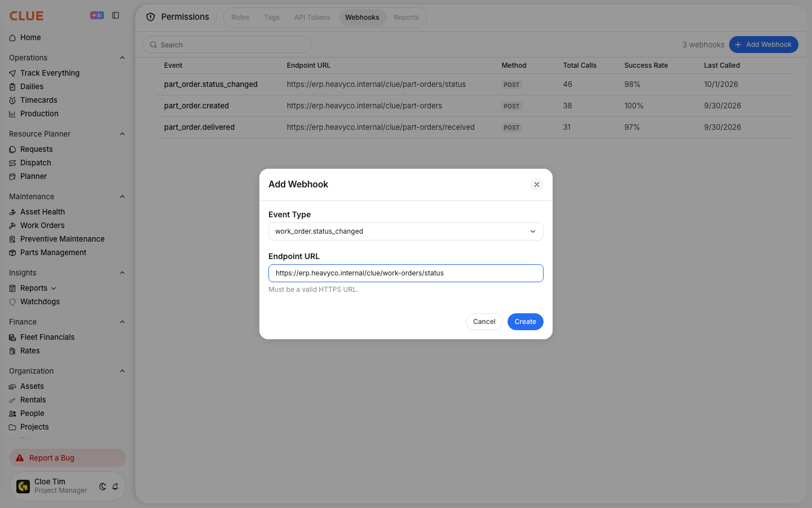This screenshot has height=508, width=812.
Task: Collapse the sidebar panel icon
Action: [116, 15]
